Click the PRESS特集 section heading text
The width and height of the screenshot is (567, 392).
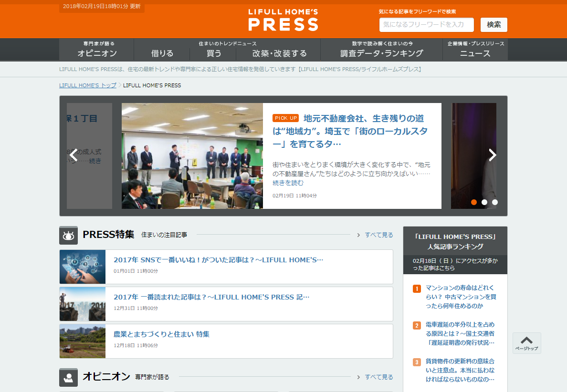[x=108, y=235]
